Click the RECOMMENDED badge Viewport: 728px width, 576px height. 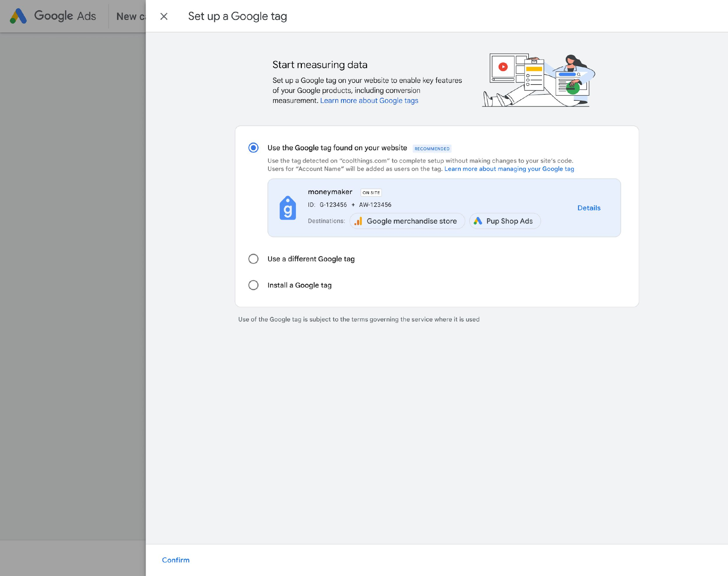coord(432,149)
